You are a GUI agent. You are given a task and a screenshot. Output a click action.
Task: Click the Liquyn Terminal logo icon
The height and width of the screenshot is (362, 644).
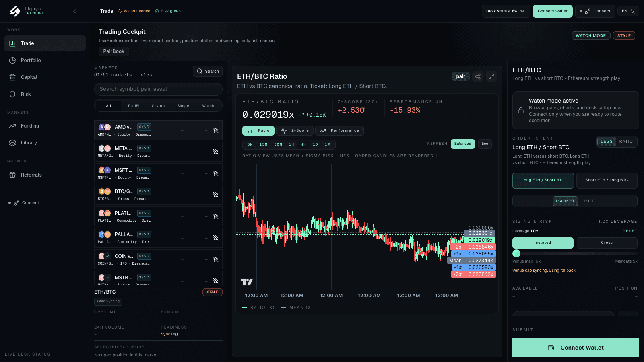(14, 11)
